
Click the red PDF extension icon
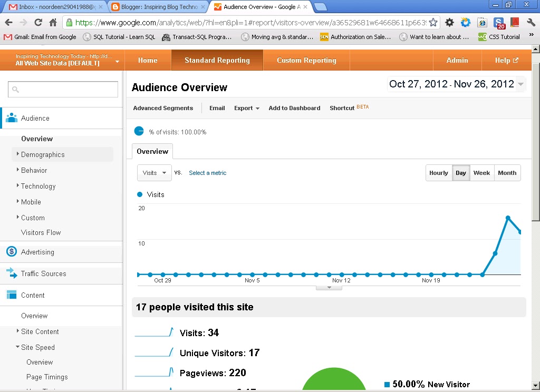pos(515,23)
